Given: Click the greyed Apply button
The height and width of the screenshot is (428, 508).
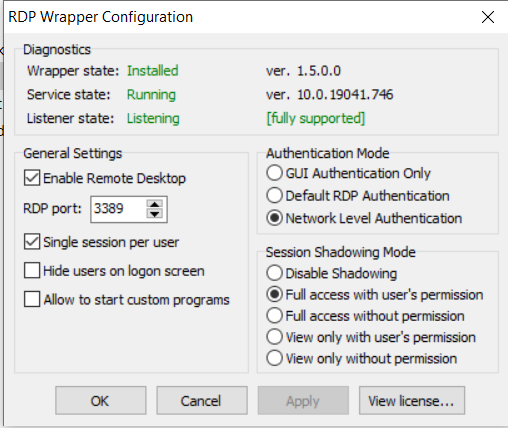Looking at the screenshot, I should point(303,400).
